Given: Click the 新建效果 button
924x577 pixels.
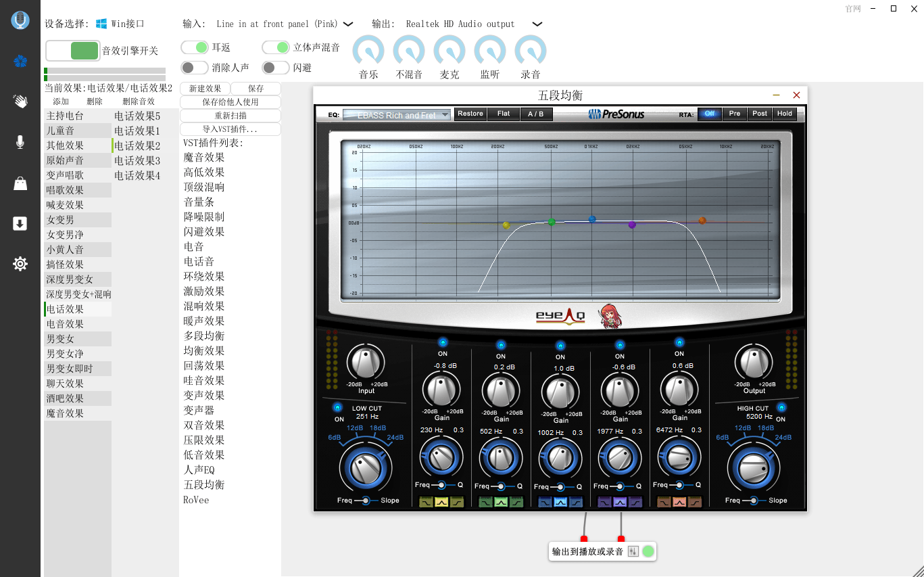Looking at the screenshot, I should [205, 89].
